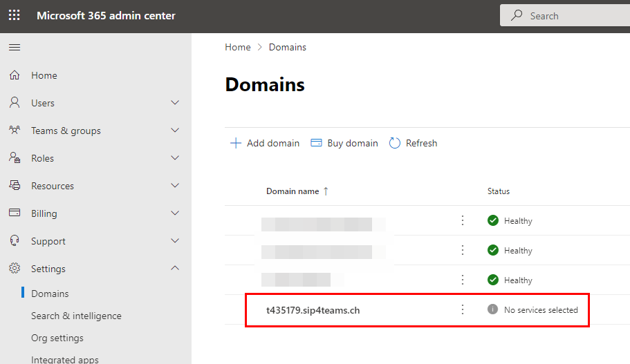Open Org settings in sidebar

pyautogui.click(x=57, y=338)
